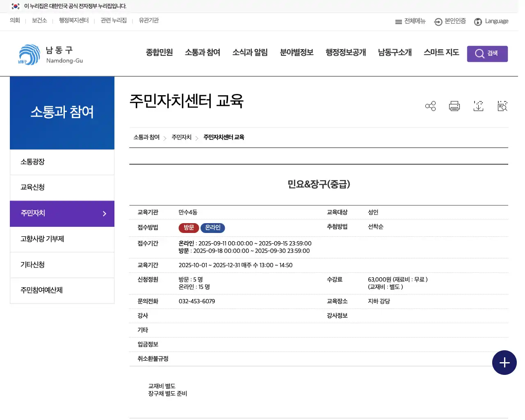Click the 온라인 reception method badge
525x420 pixels.
click(212, 228)
